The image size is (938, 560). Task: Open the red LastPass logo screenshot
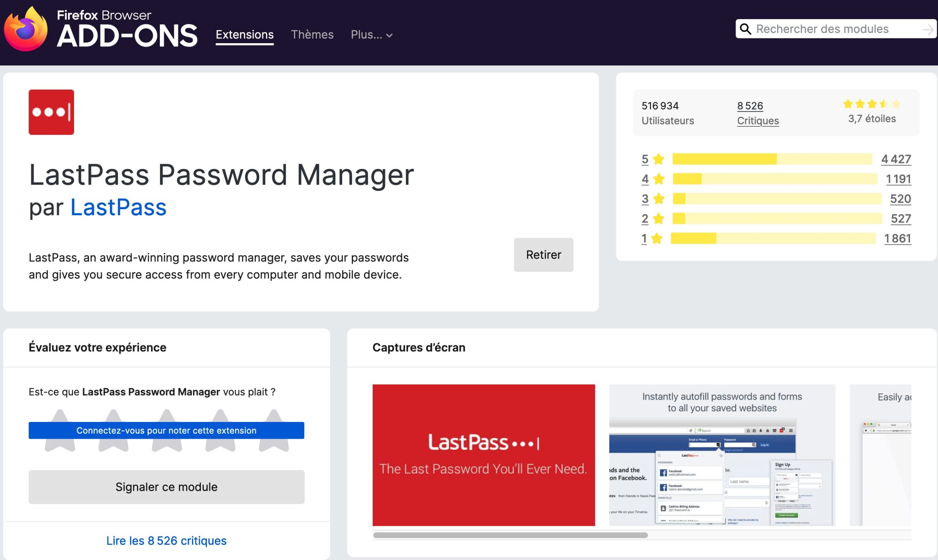484,455
